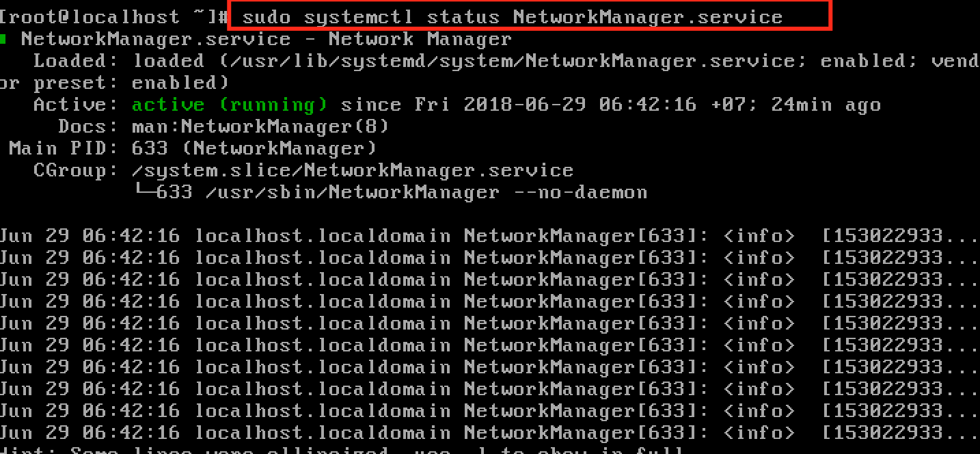Click the highlighted sudo systemctl status command
Screen dimensions: 980x454
point(513,17)
